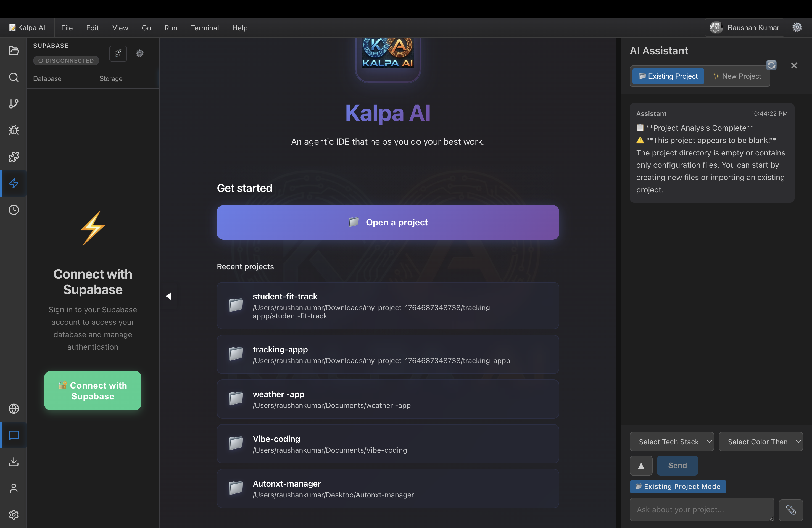
Task: Open the Search panel in activity bar
Action: point(14,77)
